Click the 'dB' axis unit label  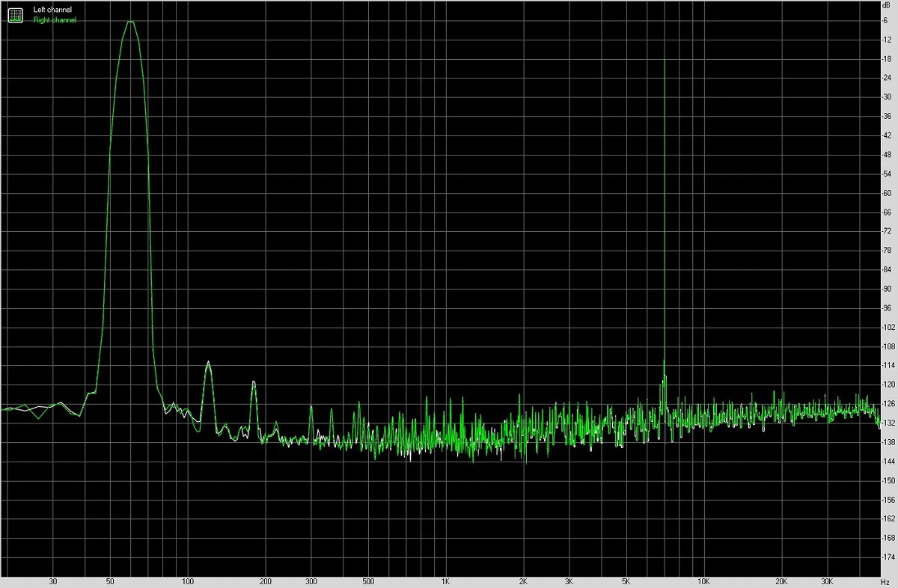pos(886,6)
